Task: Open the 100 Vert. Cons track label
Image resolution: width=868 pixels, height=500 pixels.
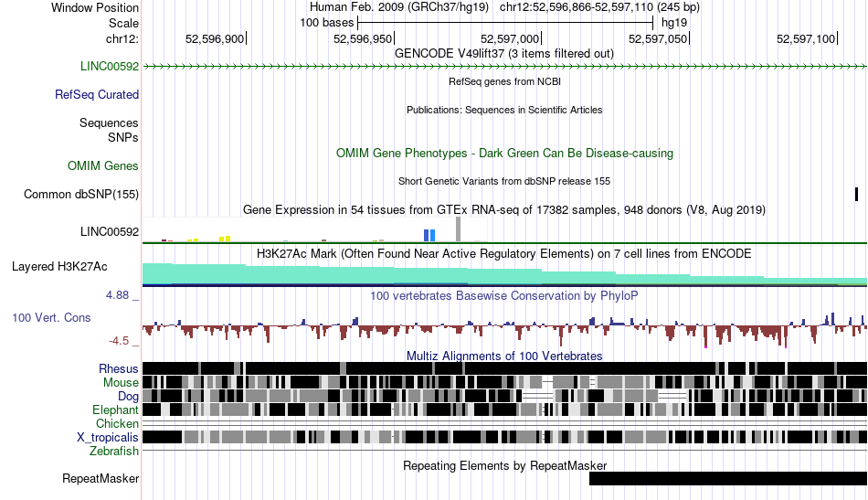Action: (51, 318)
